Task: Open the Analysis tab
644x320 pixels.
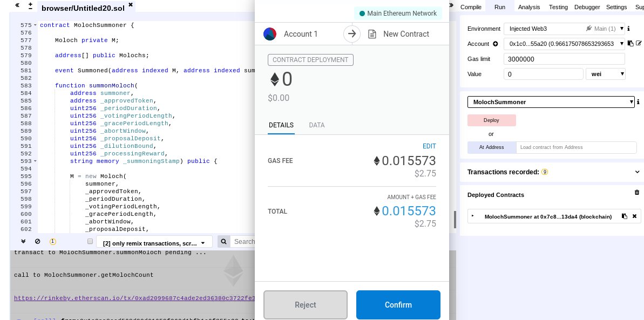Action: point(529,7)
